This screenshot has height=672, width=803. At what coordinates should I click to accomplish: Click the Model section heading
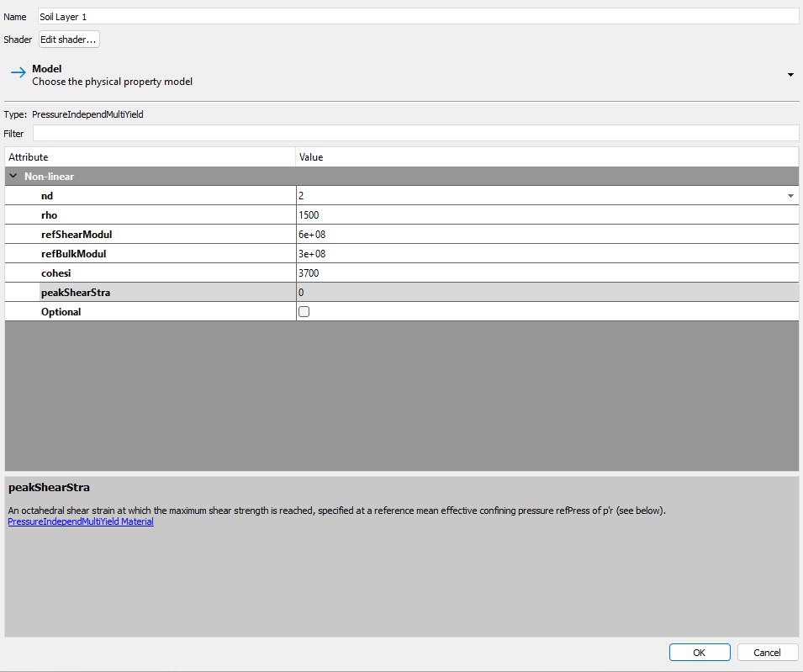(x=46, y=69)
